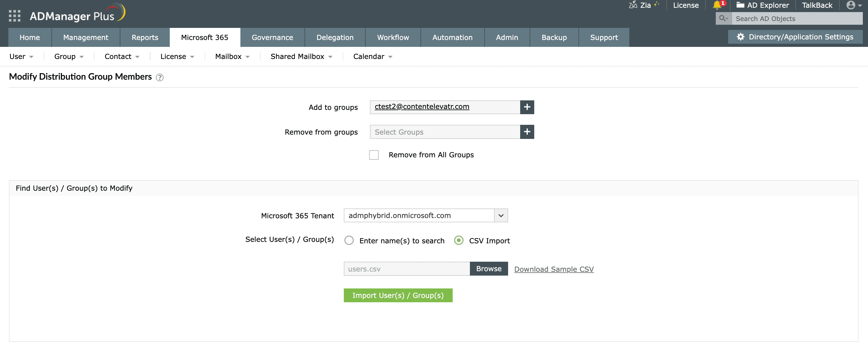This screenshot has height=352, width=868.
Task: Click the ADManager Plus logo
Action: pos(78,14)
